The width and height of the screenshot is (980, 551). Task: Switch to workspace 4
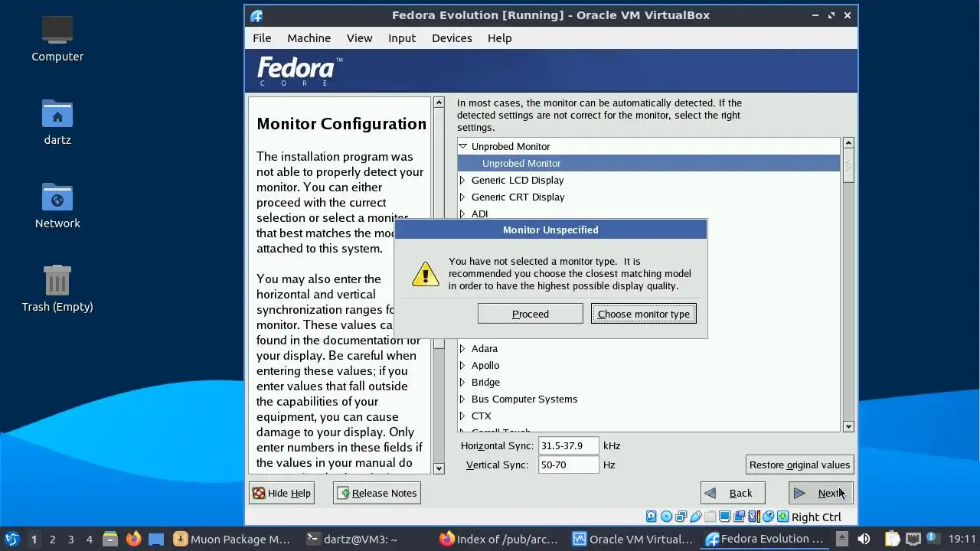(x=89, y=539)
